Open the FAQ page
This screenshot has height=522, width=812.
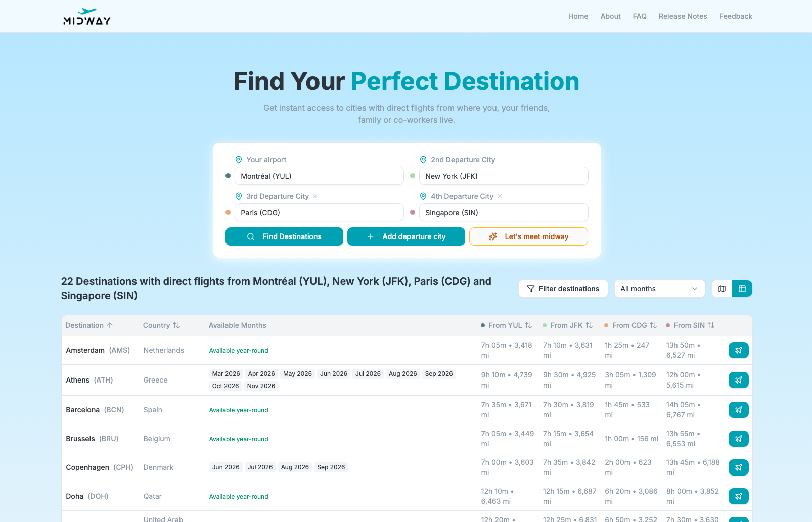(640, 16)
